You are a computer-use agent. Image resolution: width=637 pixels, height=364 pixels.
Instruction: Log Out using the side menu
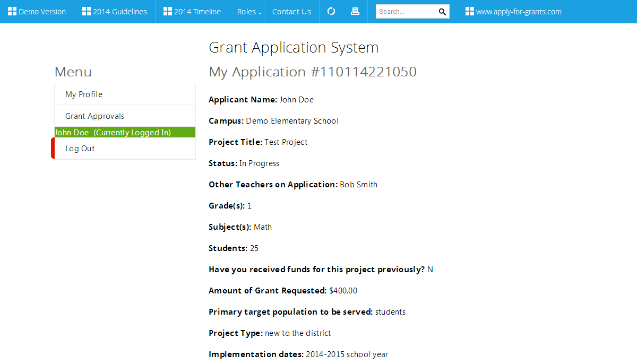pos(80,149)
